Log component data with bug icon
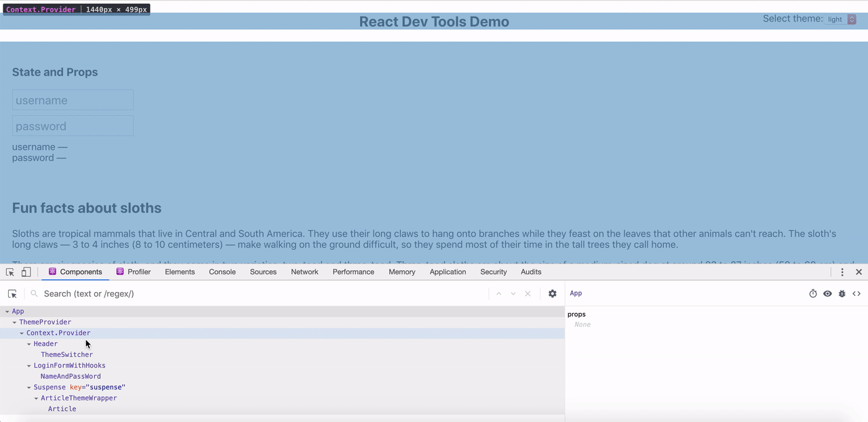Viewport: 868px width, 422px height. coord(842,294)
